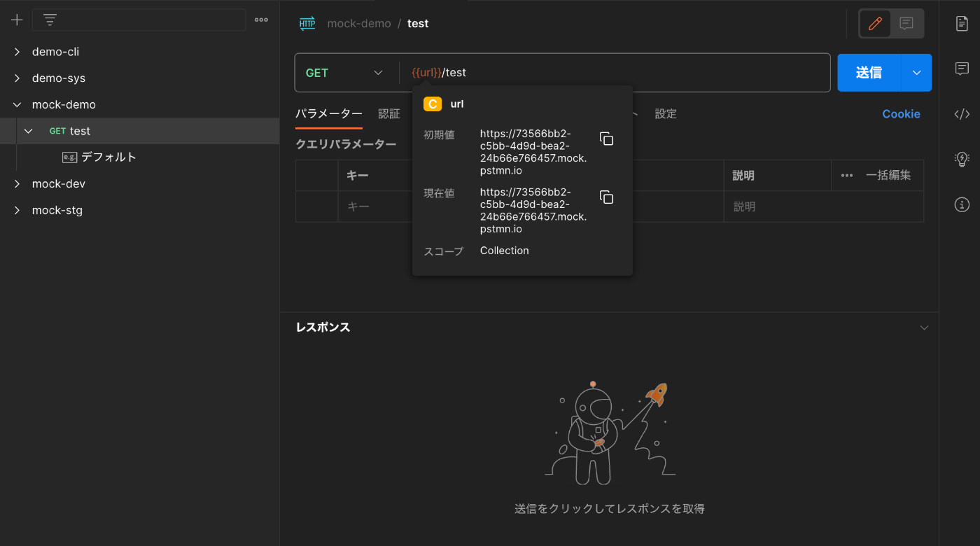Open the Cookie link

[x=901, y=114]
